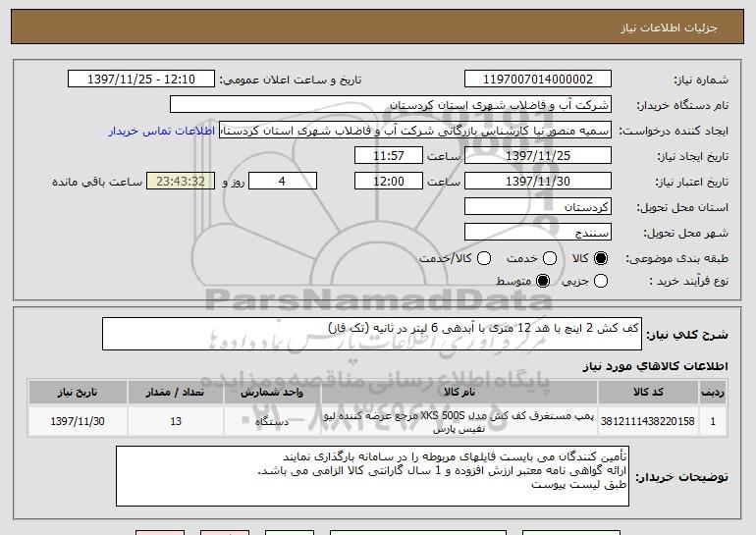Click the نوع فرآیند خرید label
Image resolution: width=756 pixels, height=535 pixels.
(x=688, y=281)
